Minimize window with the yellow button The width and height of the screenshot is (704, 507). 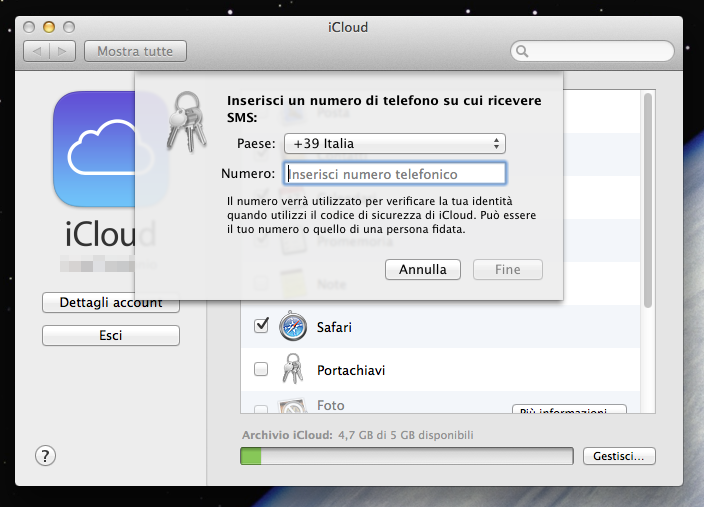[49, 27]
